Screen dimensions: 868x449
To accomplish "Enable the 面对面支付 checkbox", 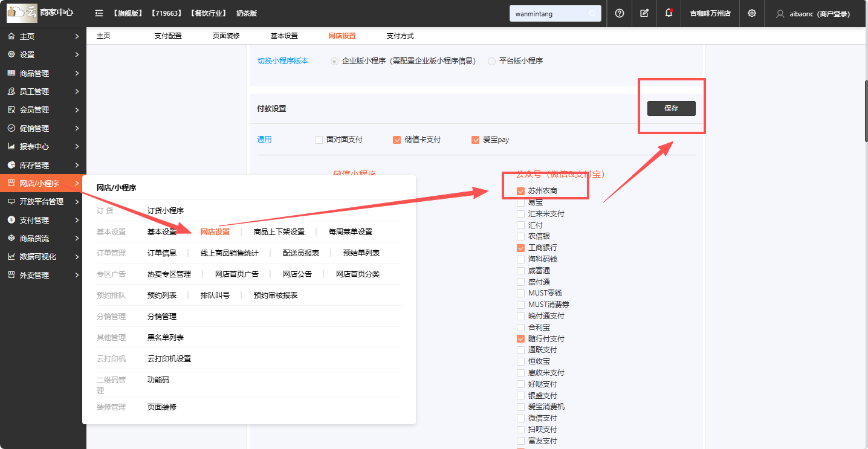I will pos(319,140).
